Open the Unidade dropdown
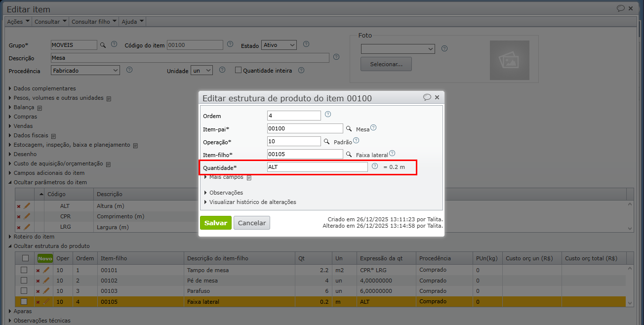644x325 pixels. (201, 71)
